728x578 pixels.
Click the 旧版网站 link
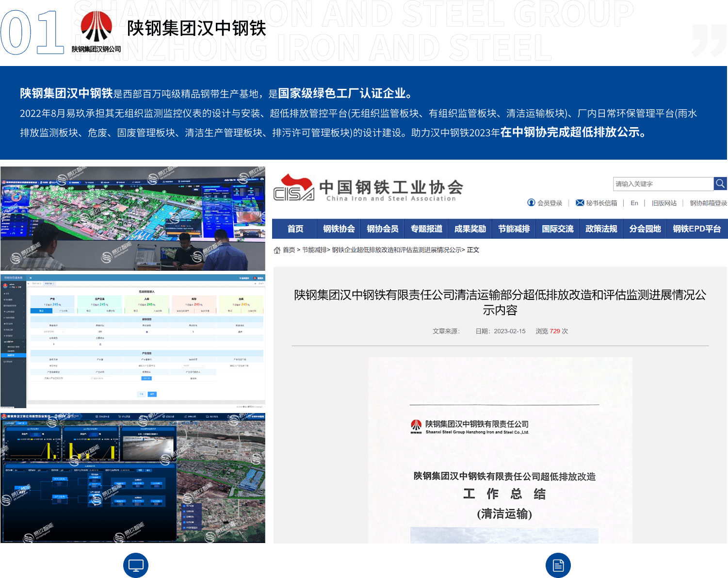[x=663, y=203]
